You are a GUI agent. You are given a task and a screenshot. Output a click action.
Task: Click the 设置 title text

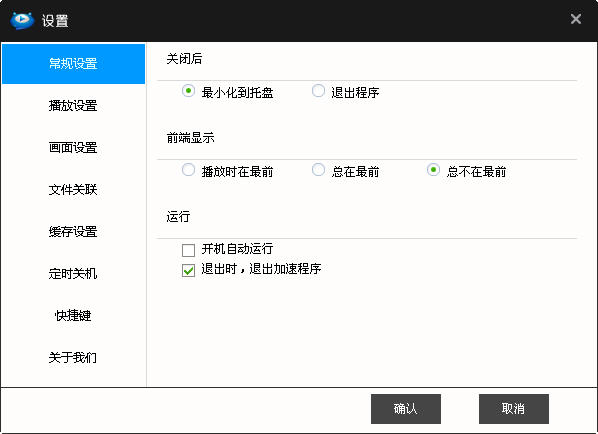pyautogui.click(x=55, y=21)
